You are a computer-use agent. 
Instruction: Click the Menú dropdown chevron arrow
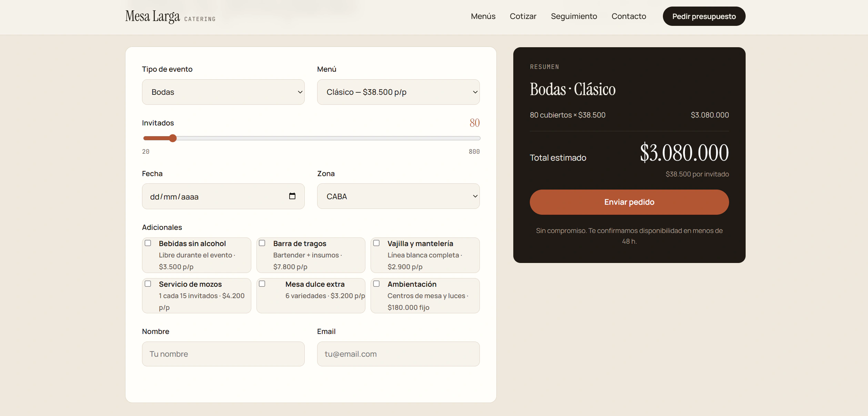475,92
